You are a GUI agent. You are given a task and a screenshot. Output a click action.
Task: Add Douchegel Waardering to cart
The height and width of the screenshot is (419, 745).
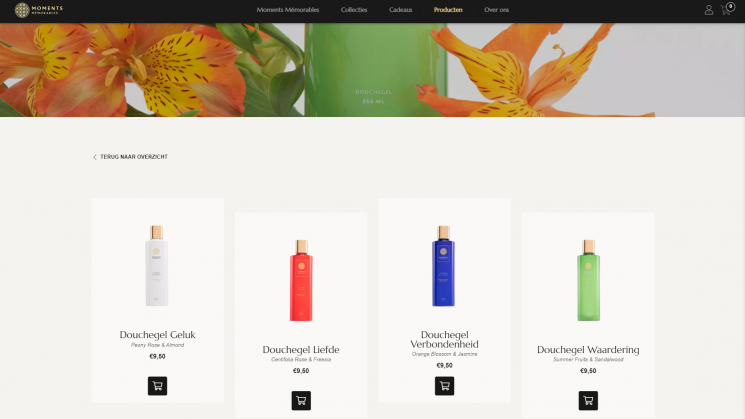click(588, 400)
